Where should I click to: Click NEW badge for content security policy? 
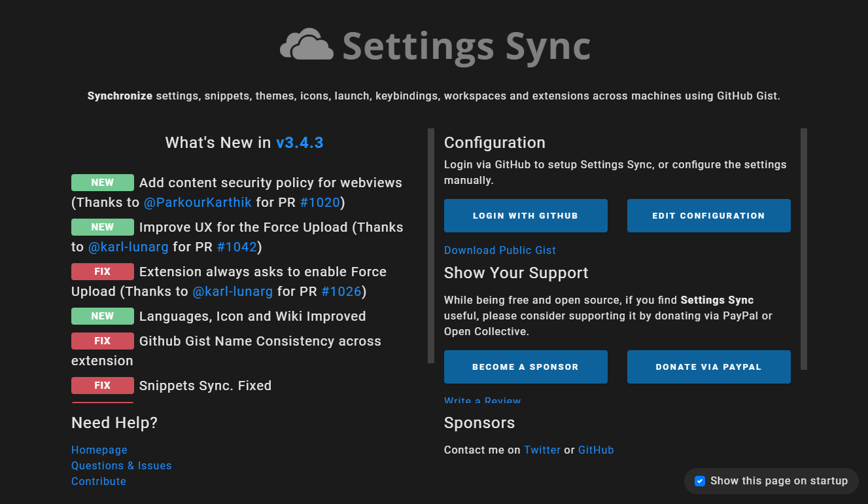(x=103, y=183)
